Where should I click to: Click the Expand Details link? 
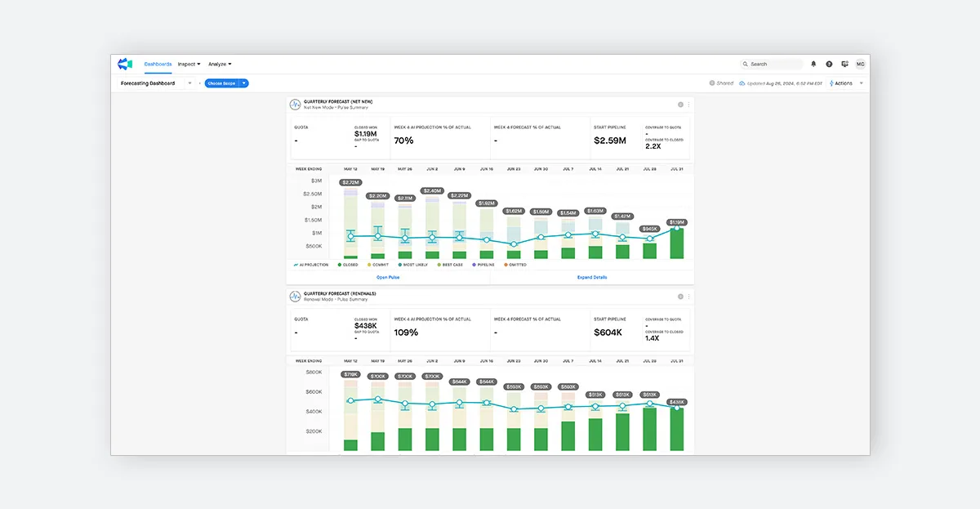tap(592, 277)
